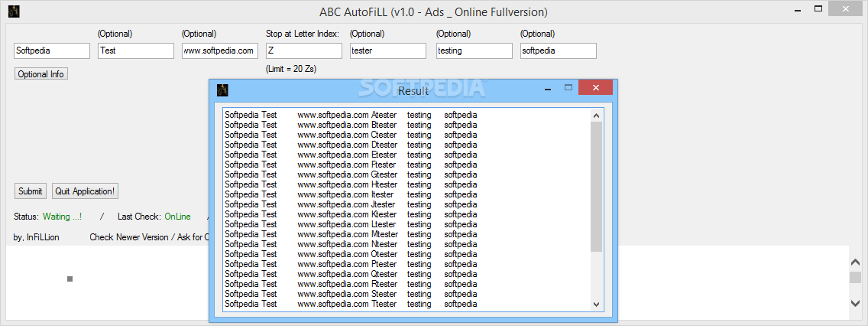
Task: Select the Ctester result row
Action: click(x=351, y=135)
